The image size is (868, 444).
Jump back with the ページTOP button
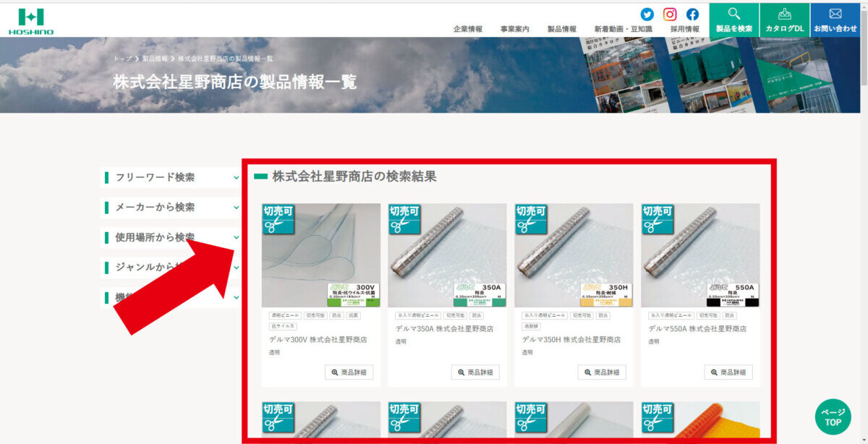click(833, 417)
